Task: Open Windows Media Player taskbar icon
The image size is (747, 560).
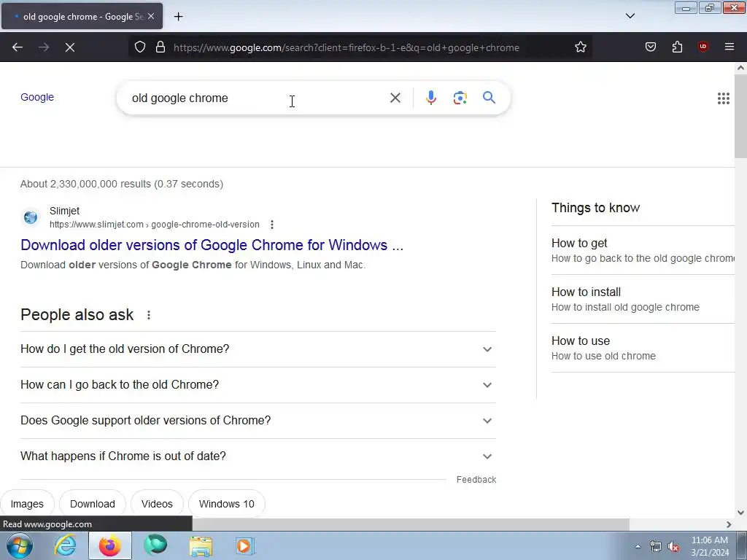Action: [x=245, y=545]
